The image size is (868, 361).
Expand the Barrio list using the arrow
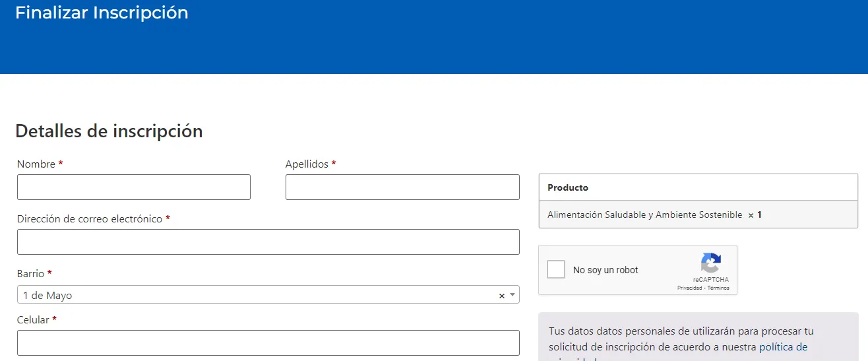point(512,295)
